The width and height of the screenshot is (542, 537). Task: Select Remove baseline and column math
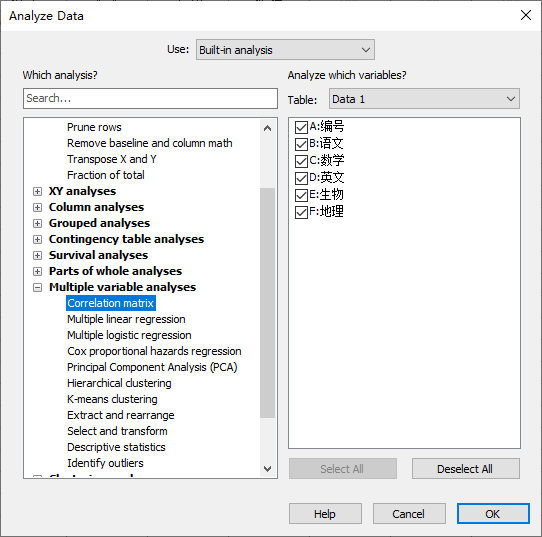coord(150,143)
